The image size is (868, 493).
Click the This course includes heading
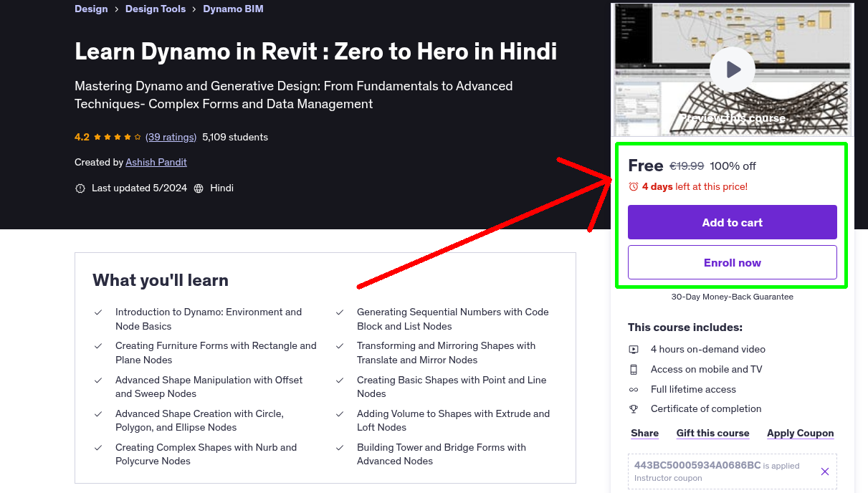(685, 327)
